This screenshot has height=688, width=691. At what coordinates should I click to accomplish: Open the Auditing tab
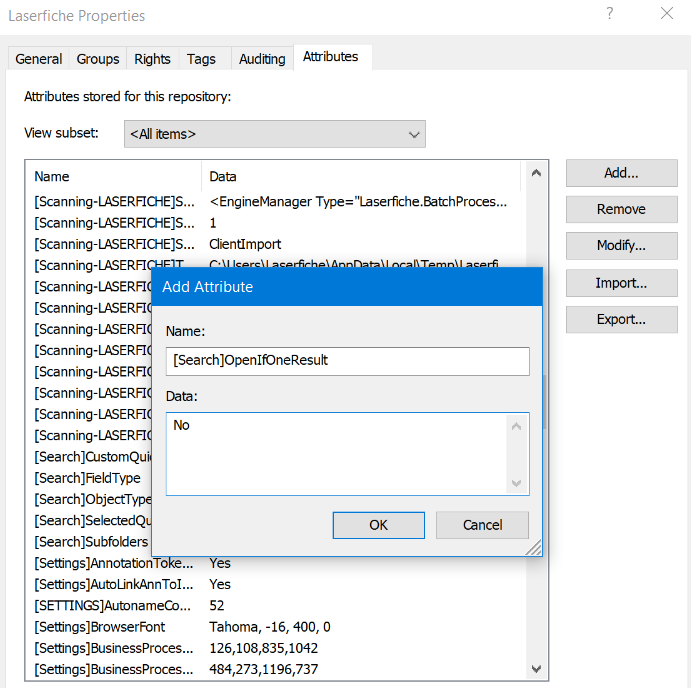click(262, 59)
